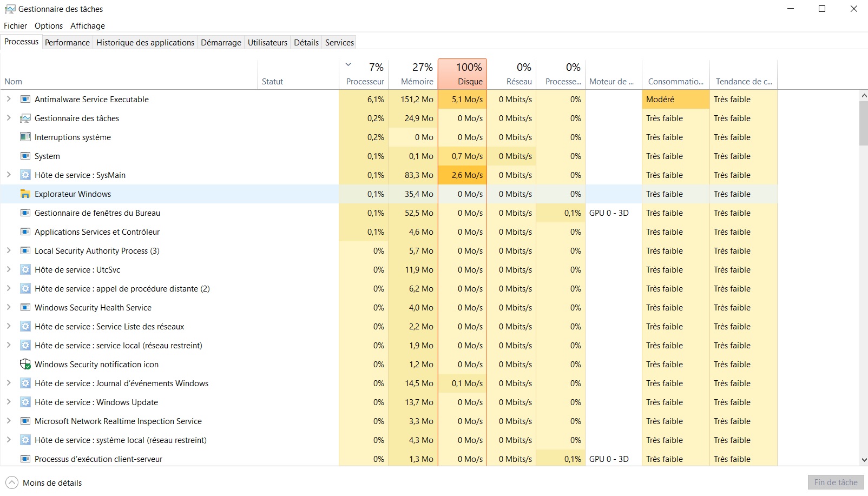Click the Service Liste des réseaux gear icon
868x496 pixels.
(x=25, y=327)
